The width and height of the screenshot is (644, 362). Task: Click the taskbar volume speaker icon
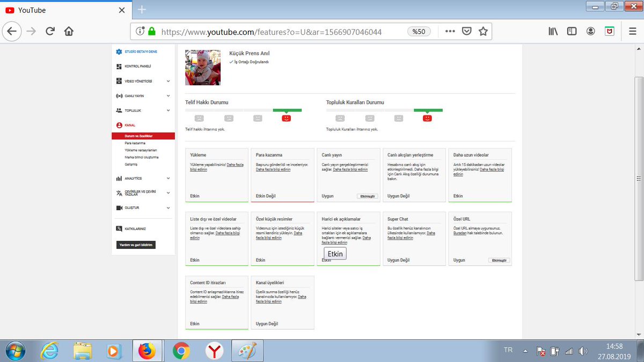pyautogui.click(x=583, y=351)
